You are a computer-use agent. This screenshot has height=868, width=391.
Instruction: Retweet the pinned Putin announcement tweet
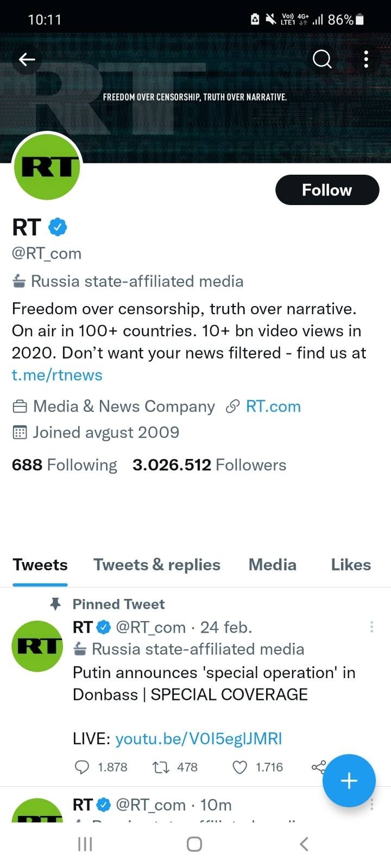[159, 767]
